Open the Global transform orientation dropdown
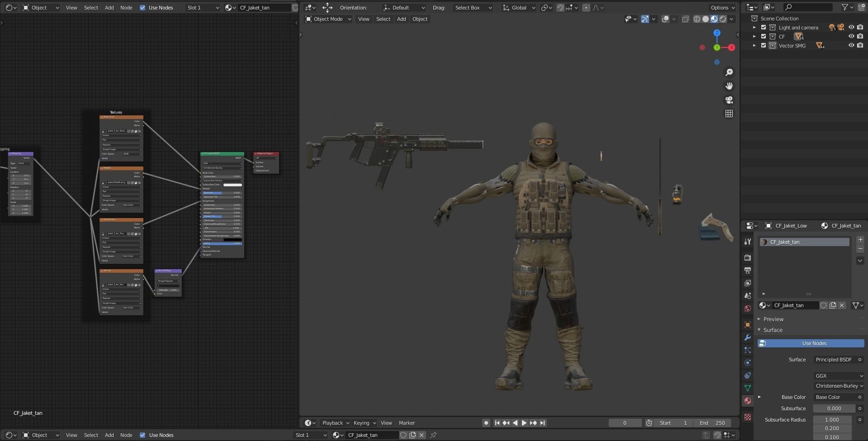 pos(519,8)
